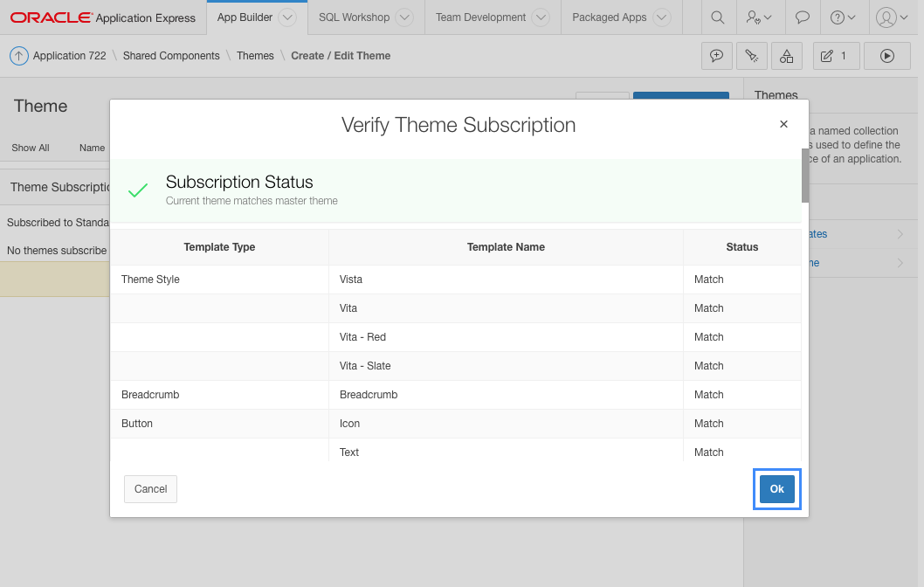924x587 pixels.
Task: Click the search magnifier icon in header
Action: (x=717, y=17)
